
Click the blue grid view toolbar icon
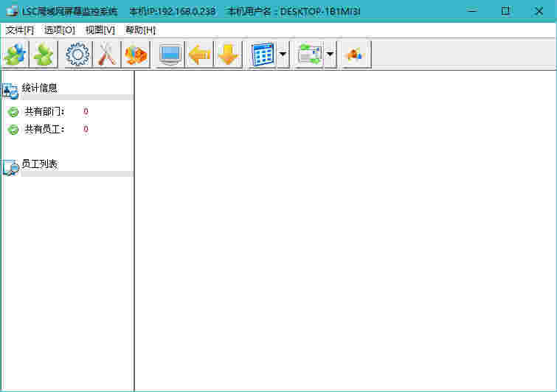pos(263,55)
